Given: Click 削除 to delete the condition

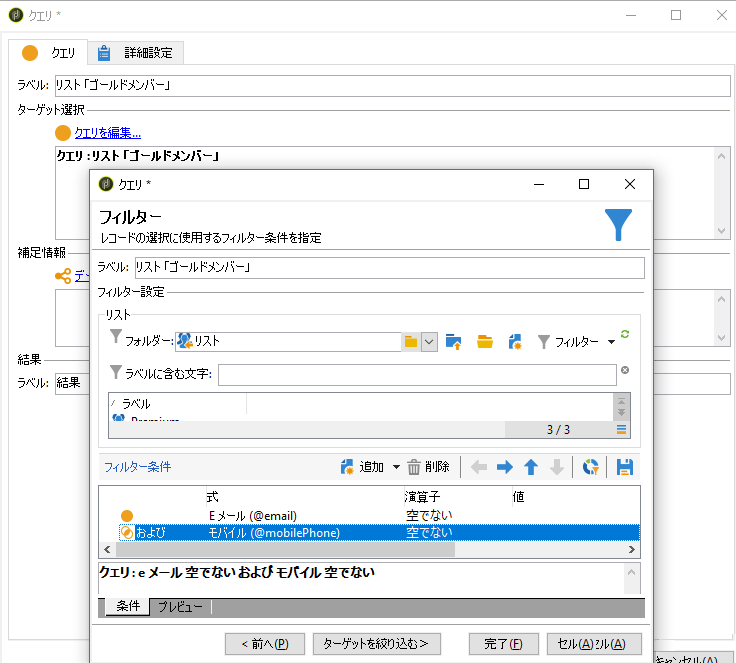Looking at the screenshot, I should [428, 467].
